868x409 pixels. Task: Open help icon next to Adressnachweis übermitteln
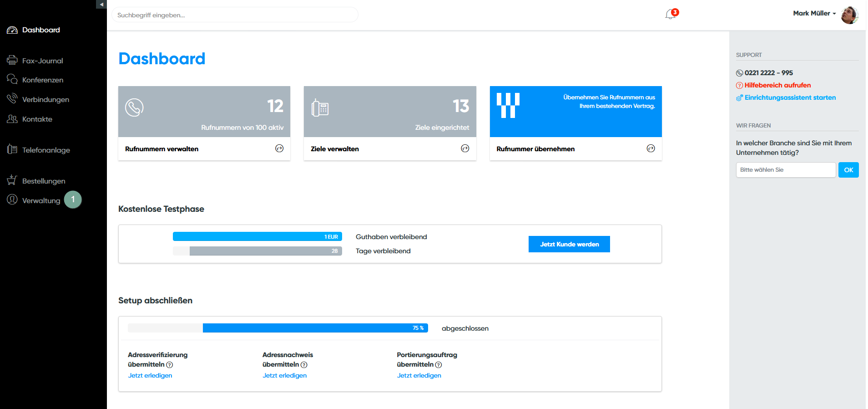tap(304, 365)
